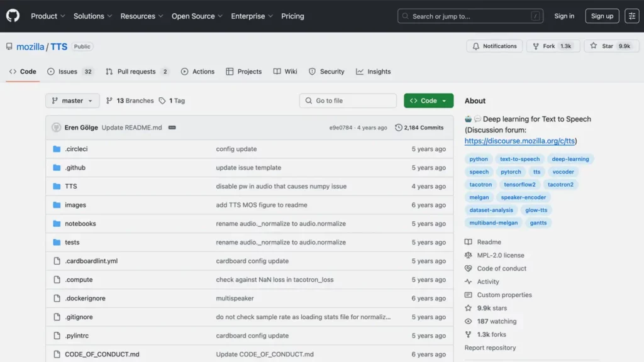Open the Projects tab

[243, 72]
